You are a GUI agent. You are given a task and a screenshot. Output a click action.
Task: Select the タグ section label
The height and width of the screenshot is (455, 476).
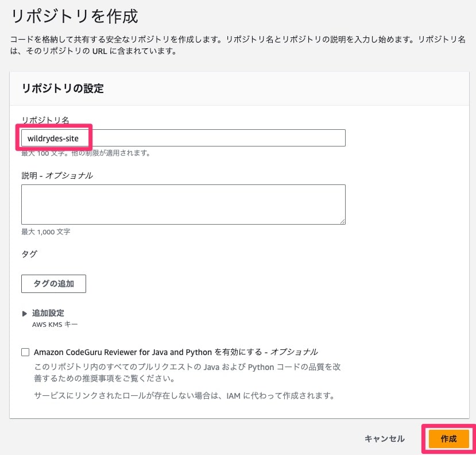click(x=29, y=253)
